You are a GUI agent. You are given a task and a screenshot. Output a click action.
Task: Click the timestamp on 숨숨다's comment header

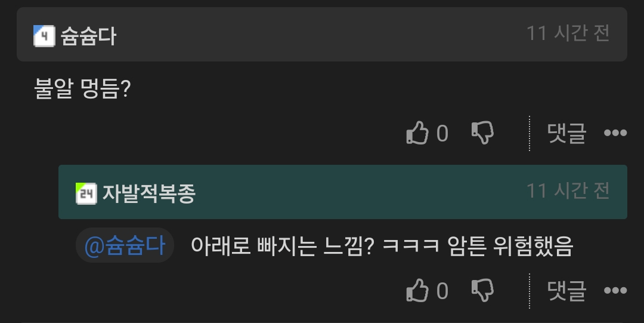point(568,33)
